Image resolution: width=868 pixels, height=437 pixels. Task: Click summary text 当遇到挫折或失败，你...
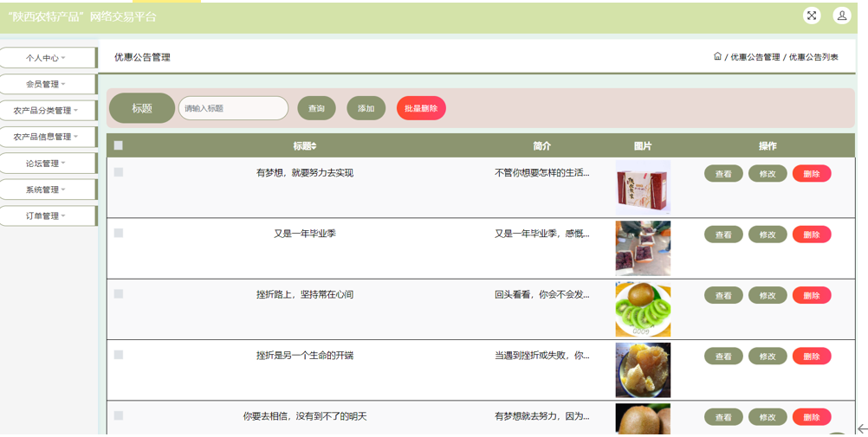542,356
